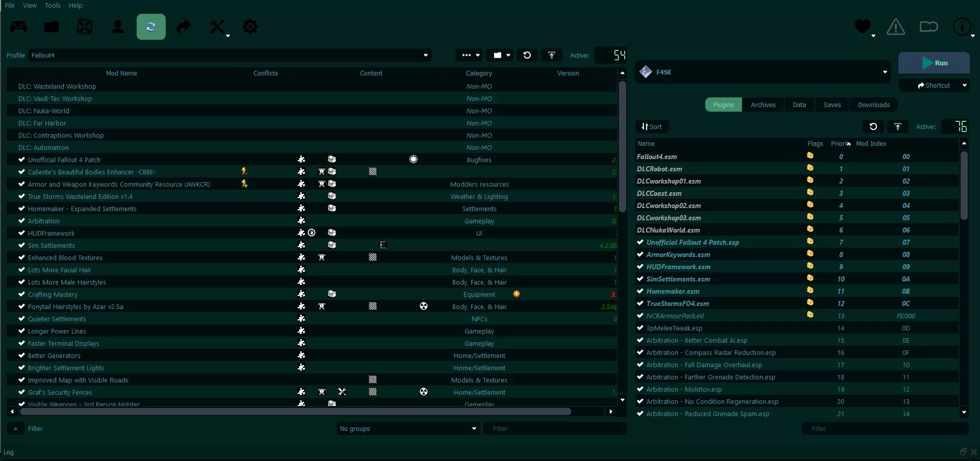Screen dimensions: 980x461
Task: Click the plugin Filter input field
Action: 885,428
